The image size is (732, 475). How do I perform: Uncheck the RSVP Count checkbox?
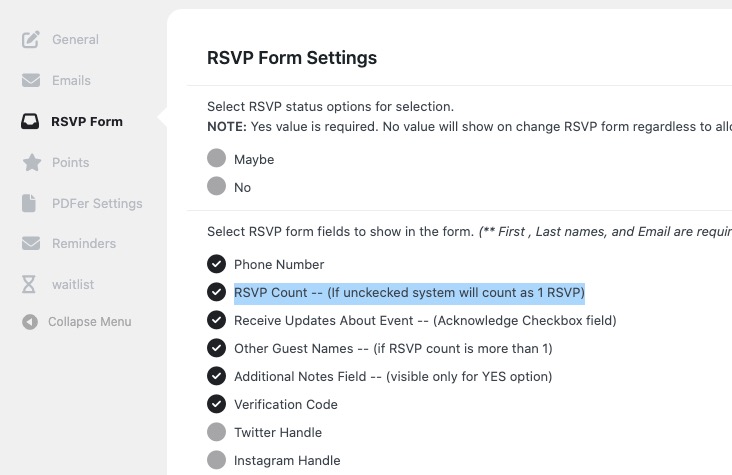point(217,292)
